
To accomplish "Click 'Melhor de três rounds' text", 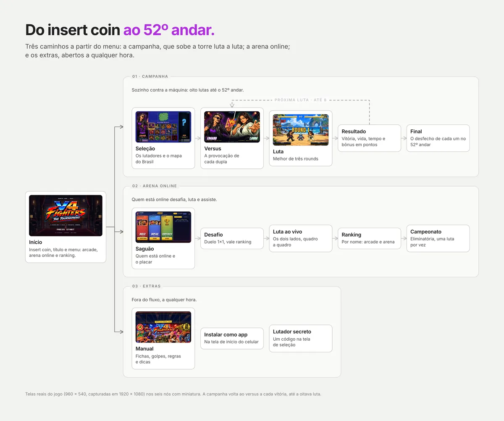I will click(x=296, y=159).
